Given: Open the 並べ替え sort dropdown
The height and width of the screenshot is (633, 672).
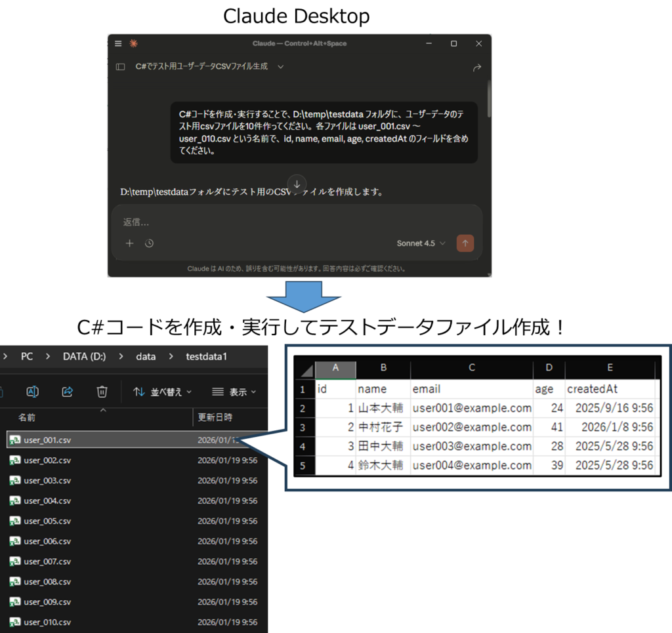Looking at the screenshot, I should tap(162, 392).
